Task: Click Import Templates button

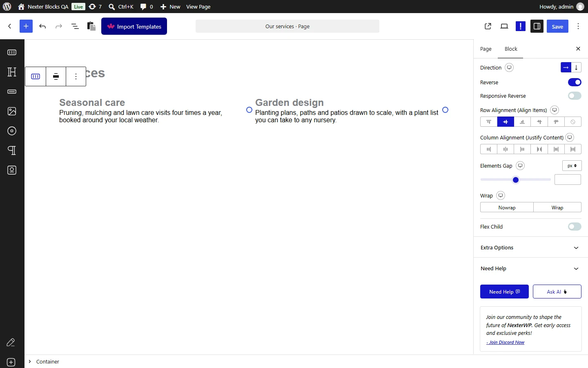Action: tap(134, 26)
